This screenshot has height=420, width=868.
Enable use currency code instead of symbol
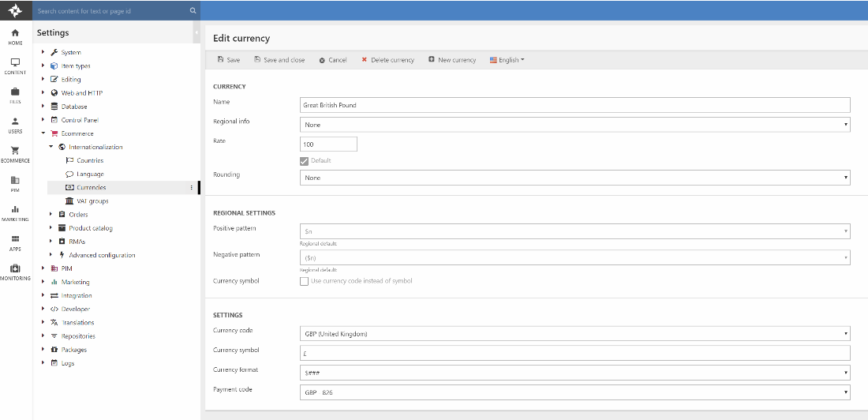point(305,281)
